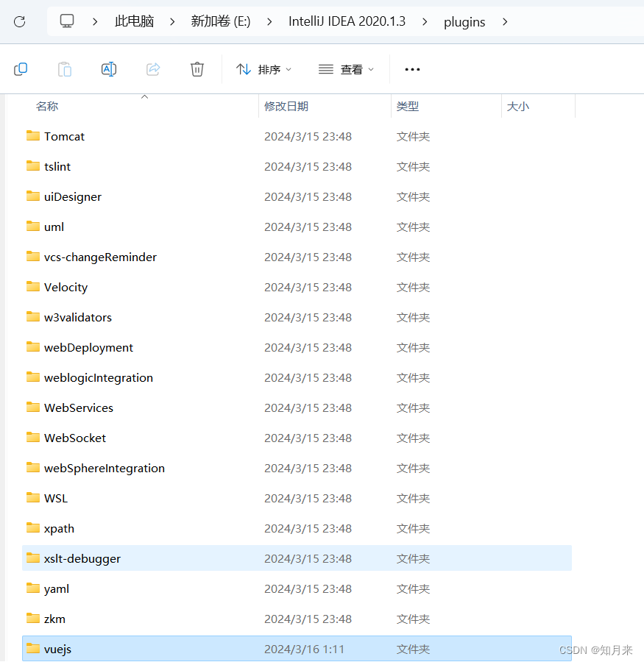Click the 文件夹 type of zkm row
Viewport: 644px width, 662px height.
pyautogui.click(x=413, y=619)
